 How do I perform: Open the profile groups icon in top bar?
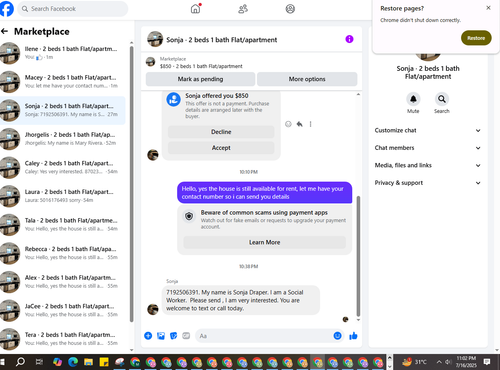(x=290, y=9)
